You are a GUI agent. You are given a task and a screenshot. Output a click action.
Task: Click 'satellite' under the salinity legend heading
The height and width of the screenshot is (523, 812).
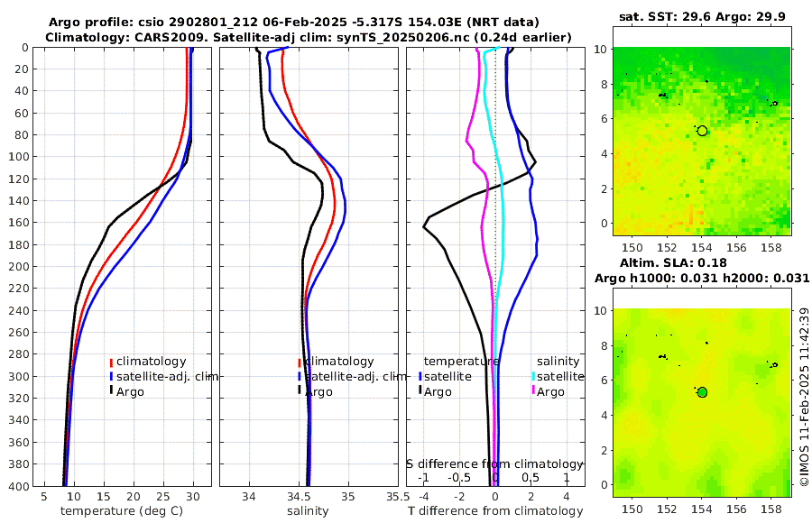[561, 376]
